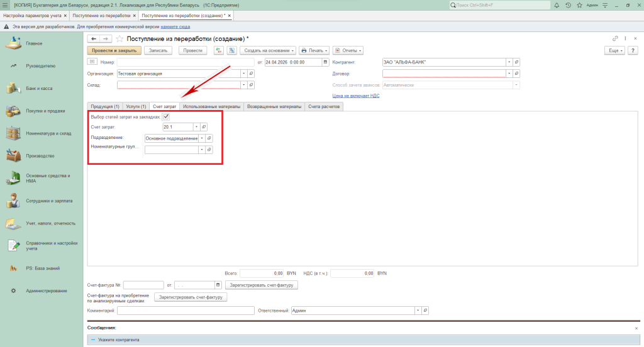Click the Зарегистрировать счет-фактуру button
Viewport: 644px width, 347px height.
[x=262, y=285]
